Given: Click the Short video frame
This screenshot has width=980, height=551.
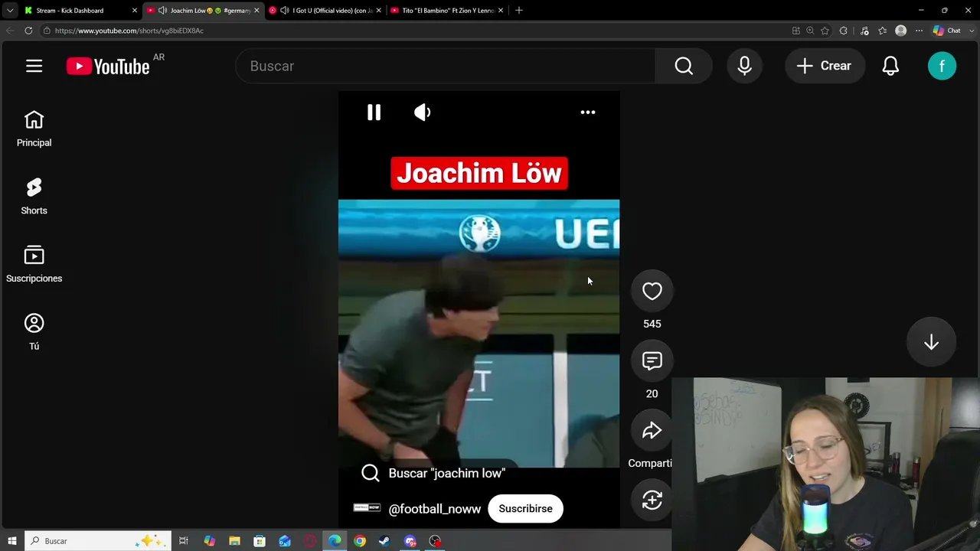Looking at the screenshot, I should point(479,333).
